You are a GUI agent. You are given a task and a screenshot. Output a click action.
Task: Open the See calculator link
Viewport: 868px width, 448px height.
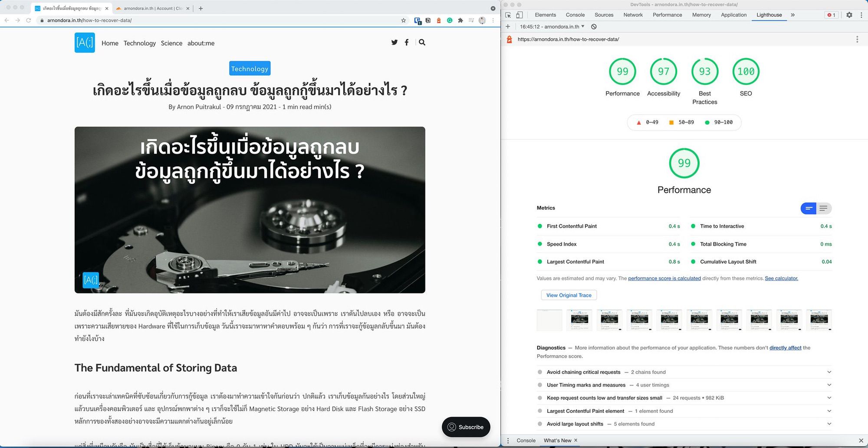coord(781,278)
